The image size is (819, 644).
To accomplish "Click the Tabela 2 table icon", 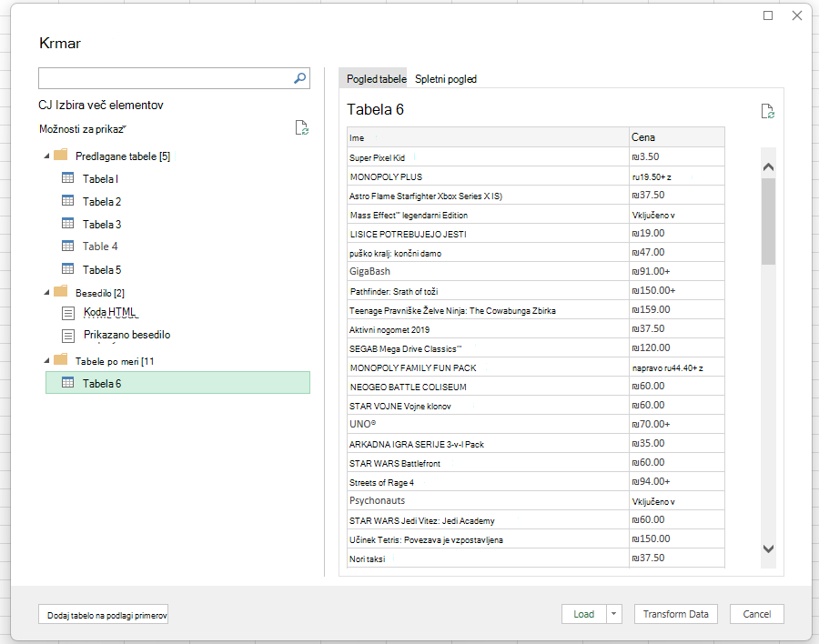I will tap(68, 200).
